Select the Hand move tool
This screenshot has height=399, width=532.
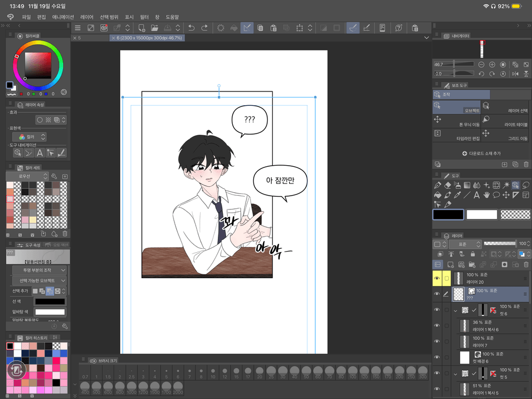pyautogui.click(x=487, y=195)
